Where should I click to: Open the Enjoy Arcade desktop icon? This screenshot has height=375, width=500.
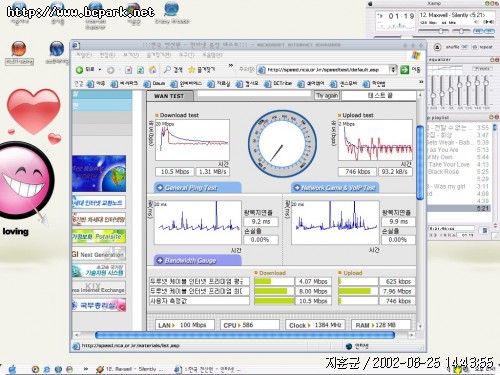pos(172,13)
